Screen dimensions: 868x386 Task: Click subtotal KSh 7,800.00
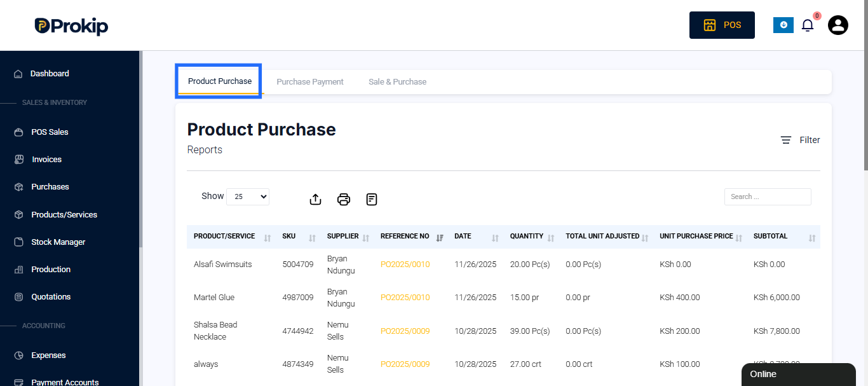[x=776, y=331]
